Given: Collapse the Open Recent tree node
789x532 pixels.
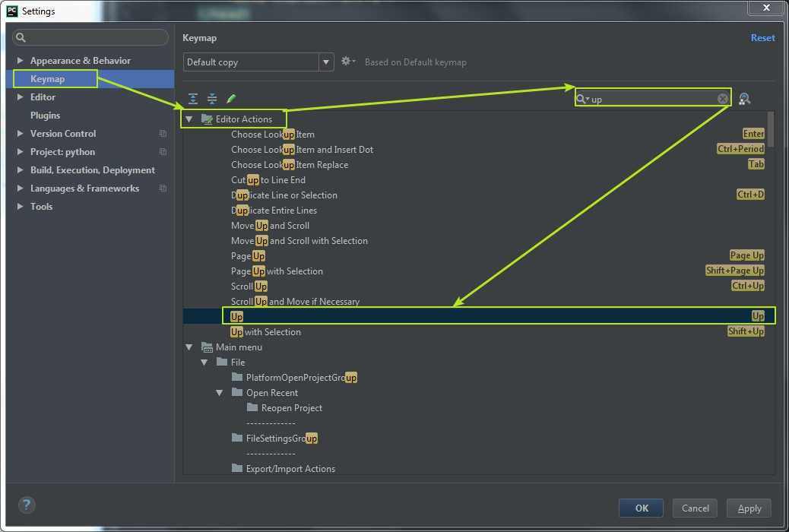Looking at the screenshot, I should point(220,392).
